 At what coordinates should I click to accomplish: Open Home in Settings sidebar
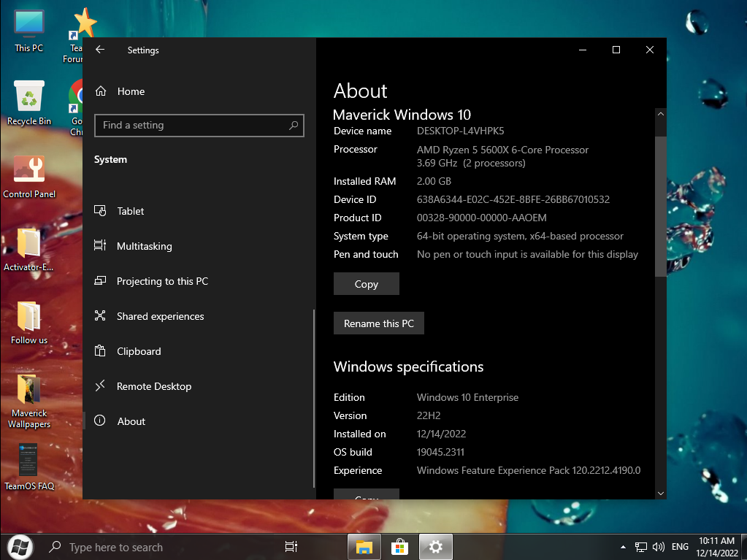[x=131, y=91]
